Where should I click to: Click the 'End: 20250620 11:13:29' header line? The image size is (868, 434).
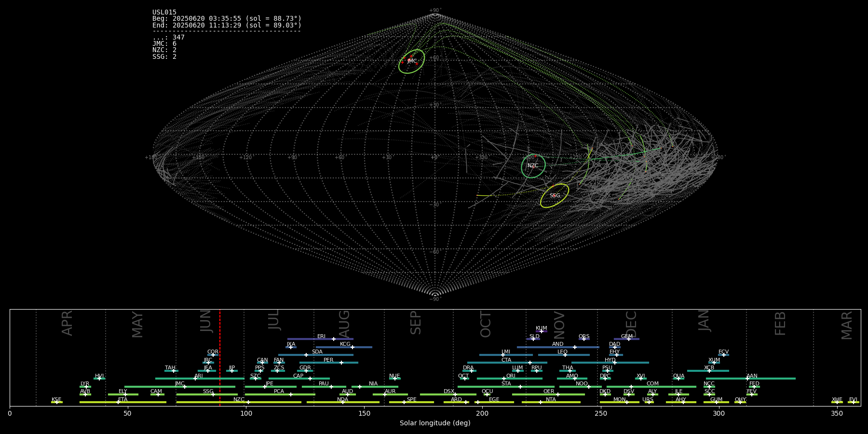coord(227,25)
